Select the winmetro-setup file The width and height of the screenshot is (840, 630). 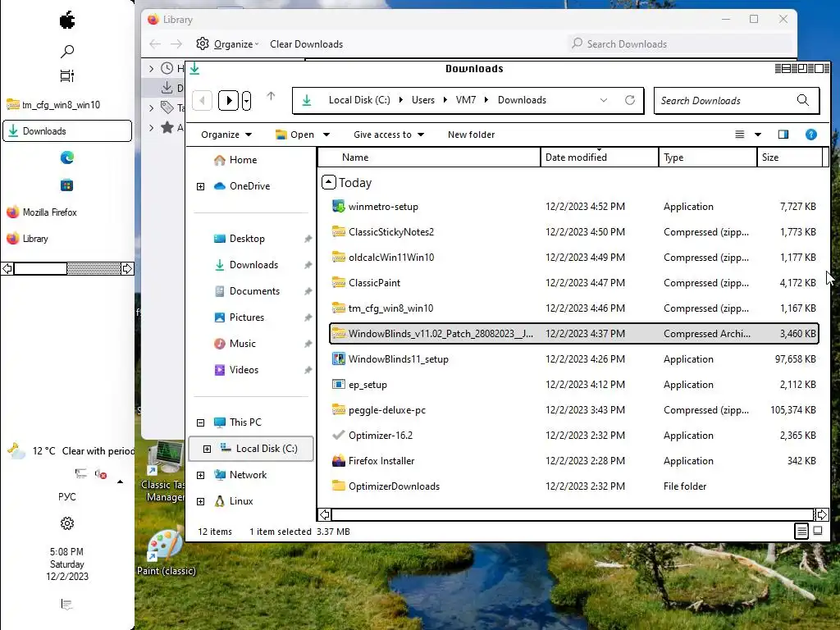pos(573,206)
